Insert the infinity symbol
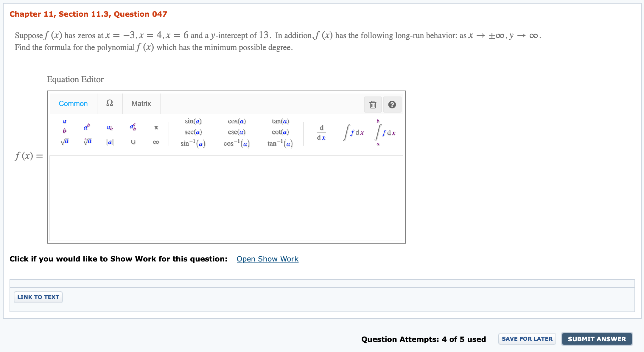 (x=156, y=142)
